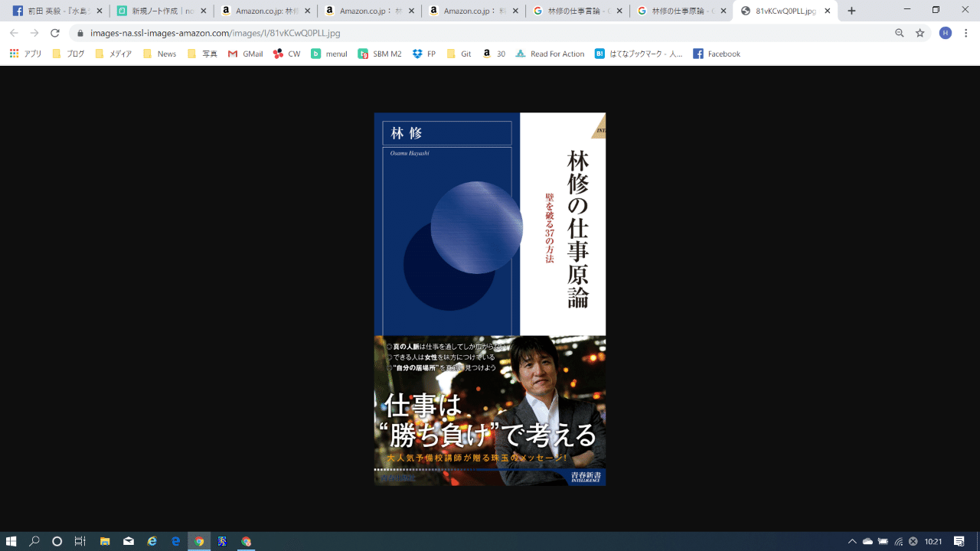
Task: Open the Read For Action bookmark
Action: point(550,54)
